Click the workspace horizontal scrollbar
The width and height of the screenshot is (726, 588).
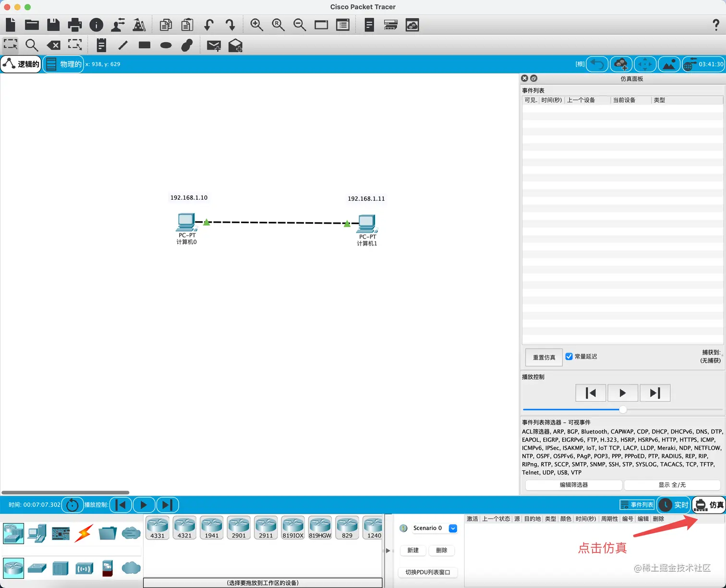click(x=65, y=492)
